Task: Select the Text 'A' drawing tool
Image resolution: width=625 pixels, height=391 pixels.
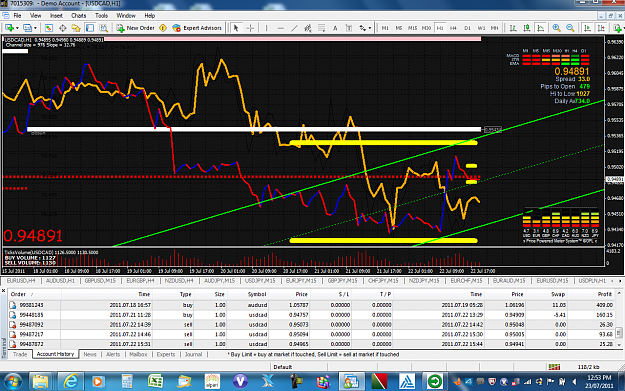Action: 335,28
